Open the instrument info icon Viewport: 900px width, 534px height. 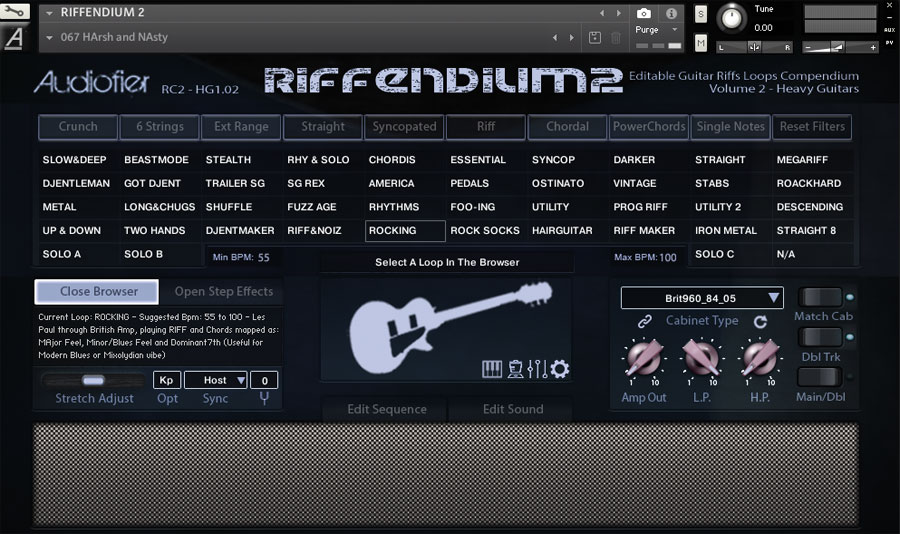point(671,13)
